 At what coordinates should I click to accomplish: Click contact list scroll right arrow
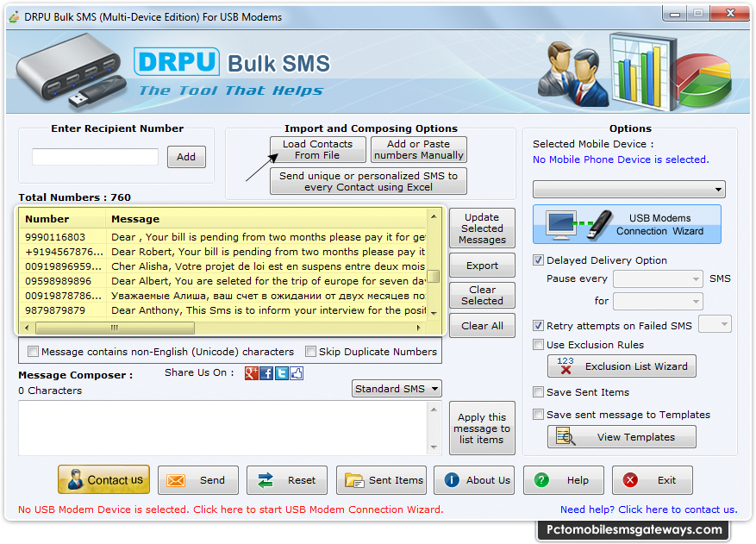pos(418,328)
